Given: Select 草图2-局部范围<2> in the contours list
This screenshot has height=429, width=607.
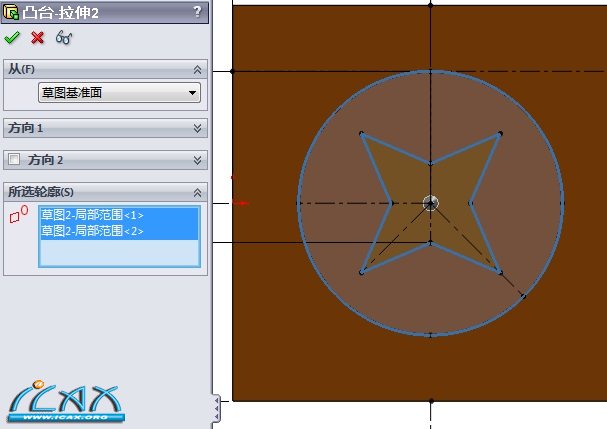Looking at the screenshot, I should pyautogui.click(x=119, y=231).
